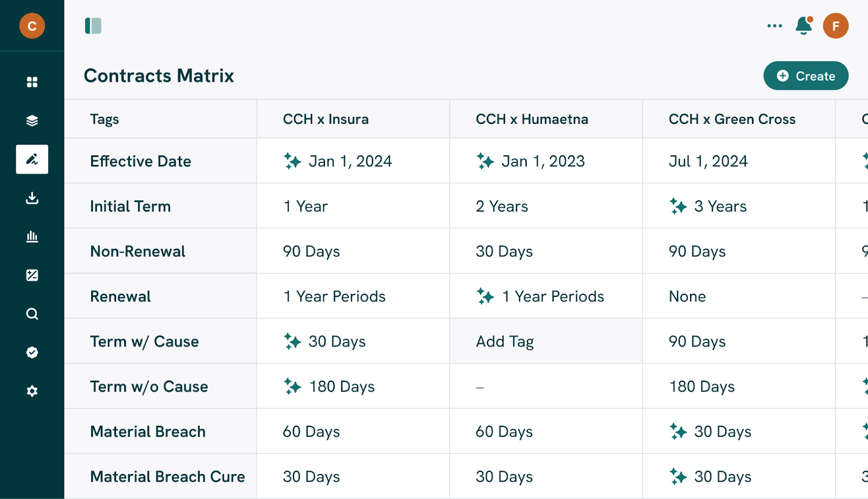Open the three-dot more options menu
This screenshot has width=868, height=499.
(x=775, y=26)
